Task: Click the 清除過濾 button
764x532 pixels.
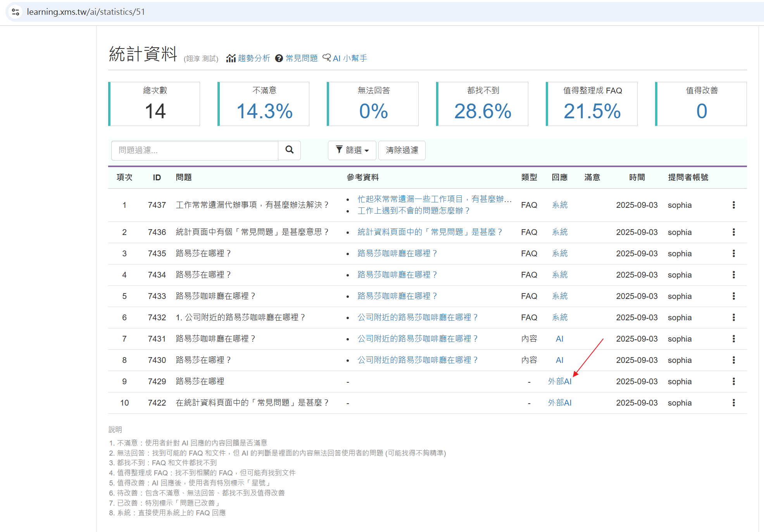Action: point(402,150)
